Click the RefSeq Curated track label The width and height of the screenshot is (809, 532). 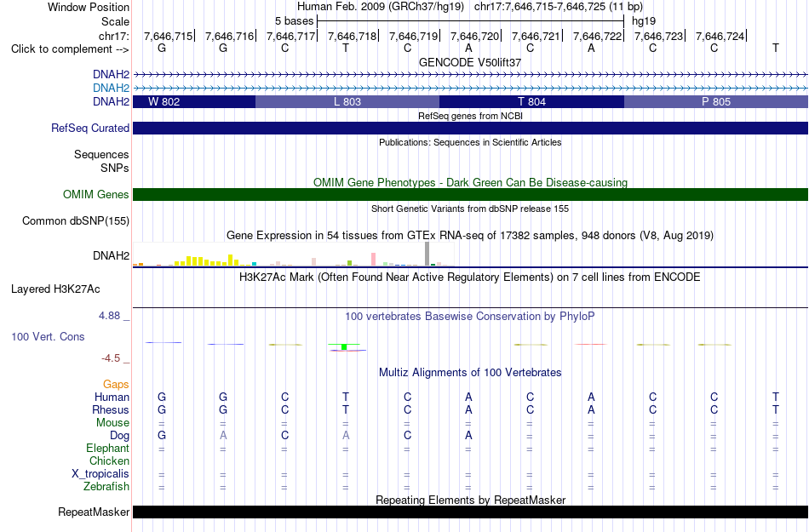90,128
